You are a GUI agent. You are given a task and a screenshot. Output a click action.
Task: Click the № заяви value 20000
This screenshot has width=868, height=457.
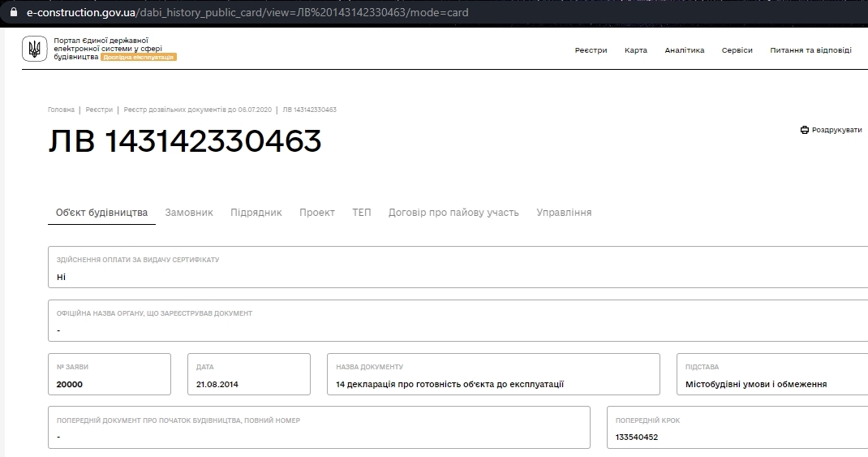[x=69, y=385]
